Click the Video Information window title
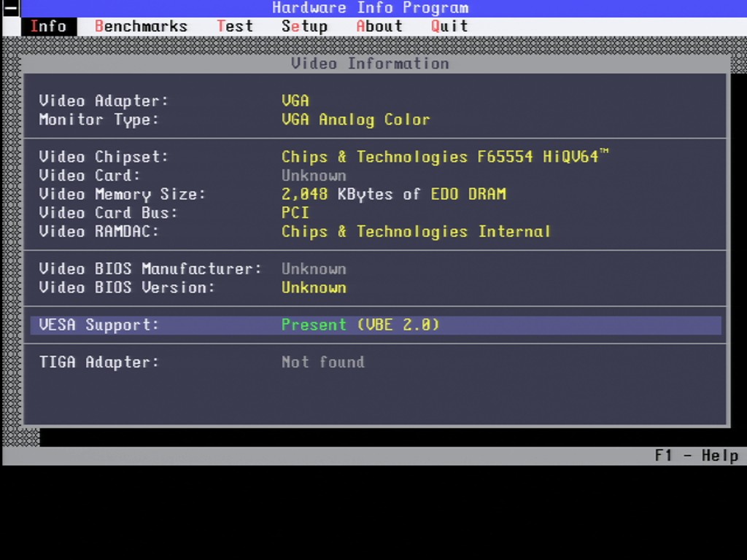747x560 pixels. click(370, 64)
